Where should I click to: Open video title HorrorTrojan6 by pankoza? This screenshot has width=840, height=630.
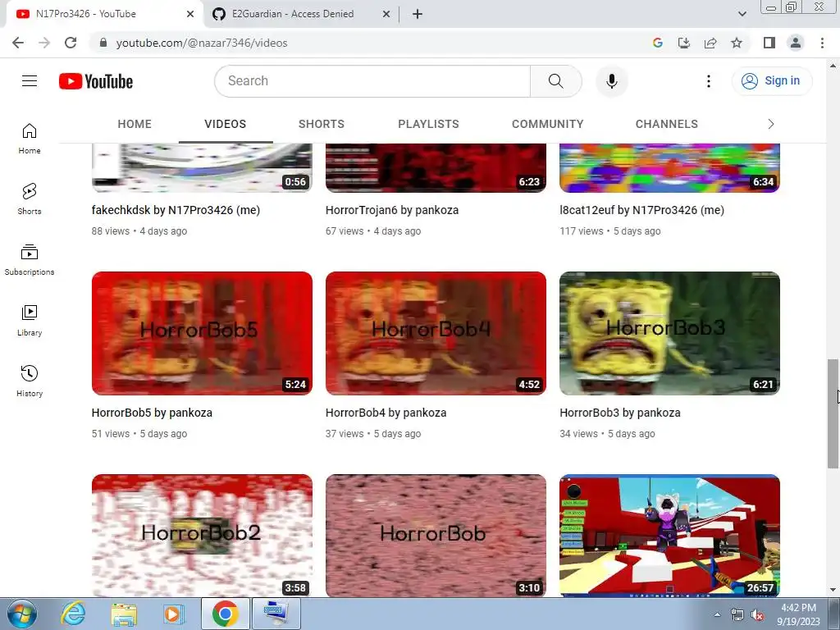(392, 210)
